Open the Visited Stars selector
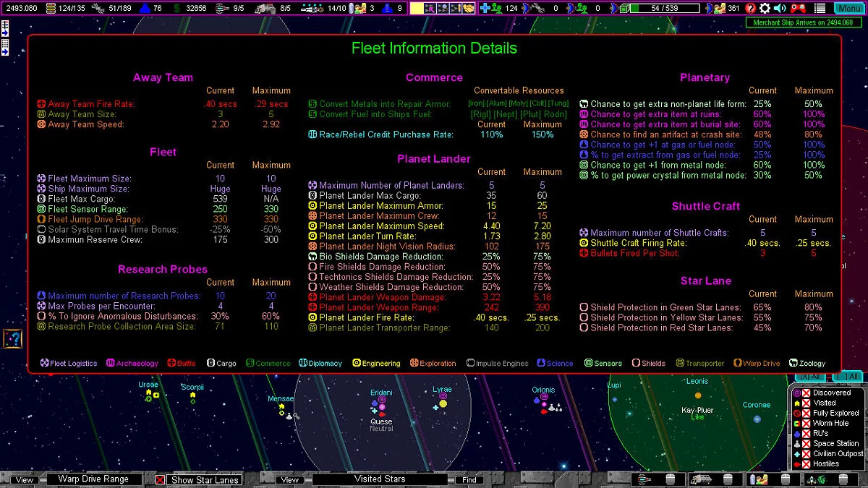868x488 pixels. click(380, 479)
